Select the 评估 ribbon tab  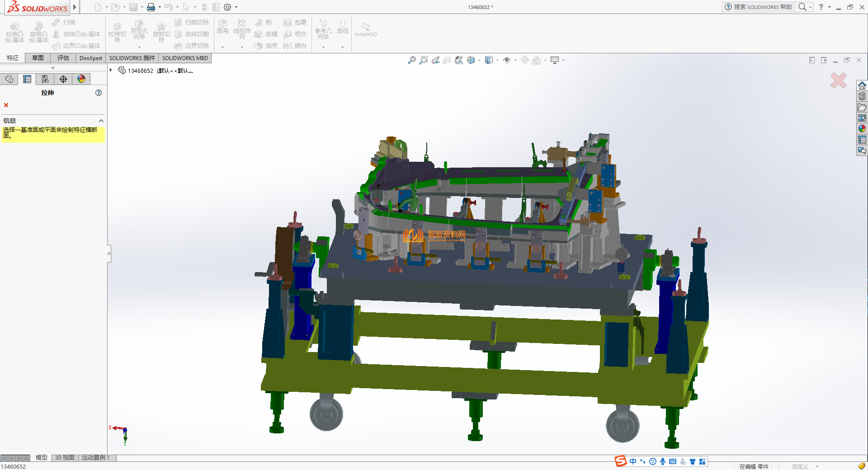click(63, 58)
